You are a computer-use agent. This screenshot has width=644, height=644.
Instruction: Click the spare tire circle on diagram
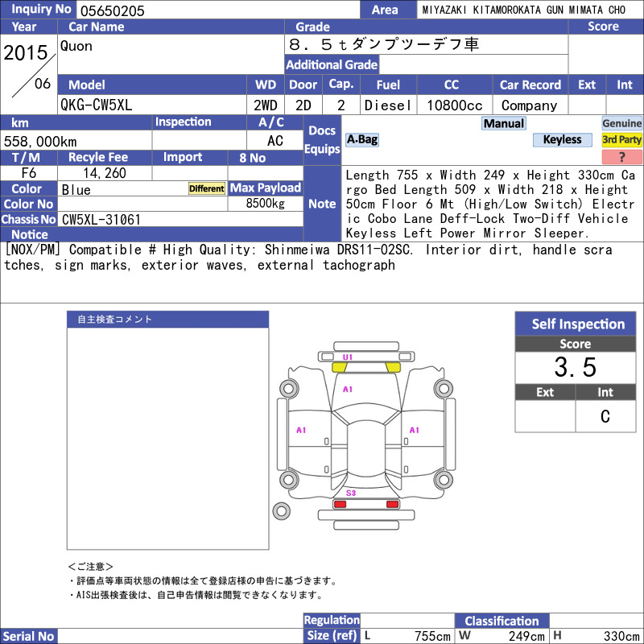281,511
